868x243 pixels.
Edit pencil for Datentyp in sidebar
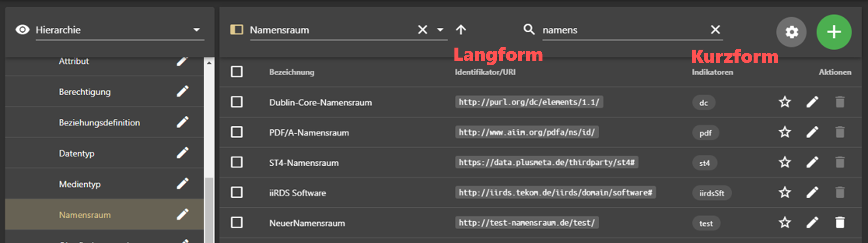tap(183, 153)
